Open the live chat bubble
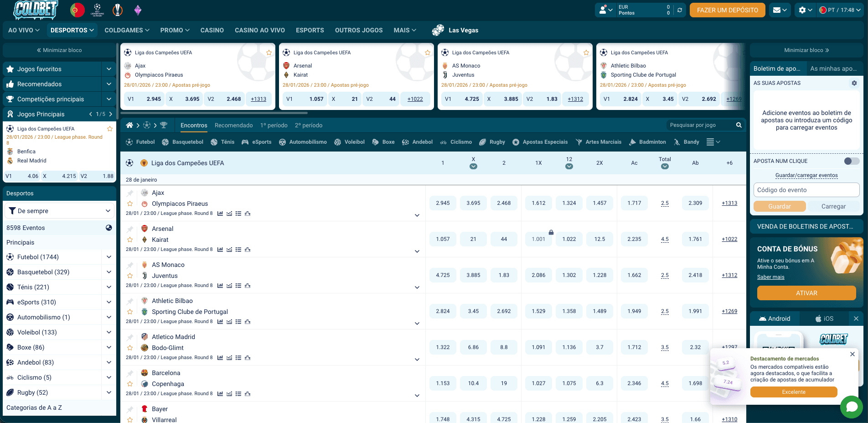The image size is (868, 423). (852, 407)
